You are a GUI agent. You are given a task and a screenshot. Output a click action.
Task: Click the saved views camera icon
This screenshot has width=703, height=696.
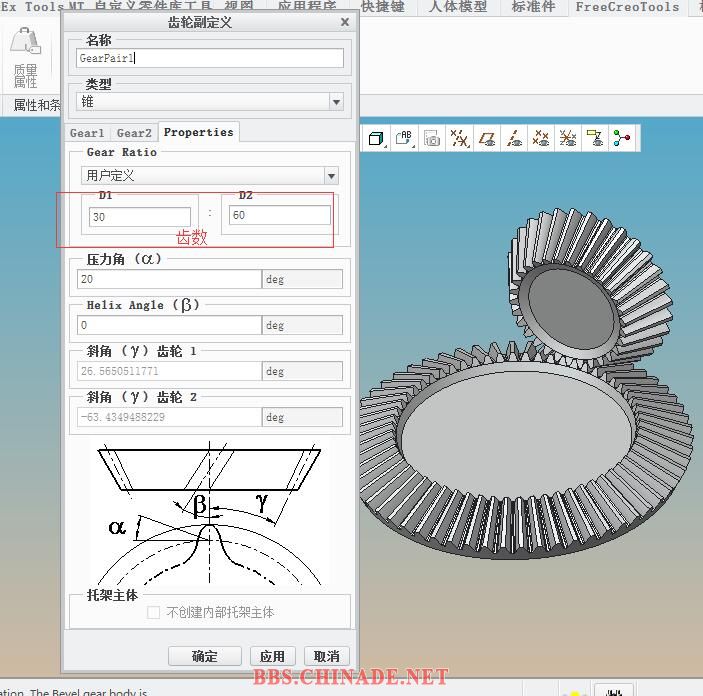[x=432, y=138]
